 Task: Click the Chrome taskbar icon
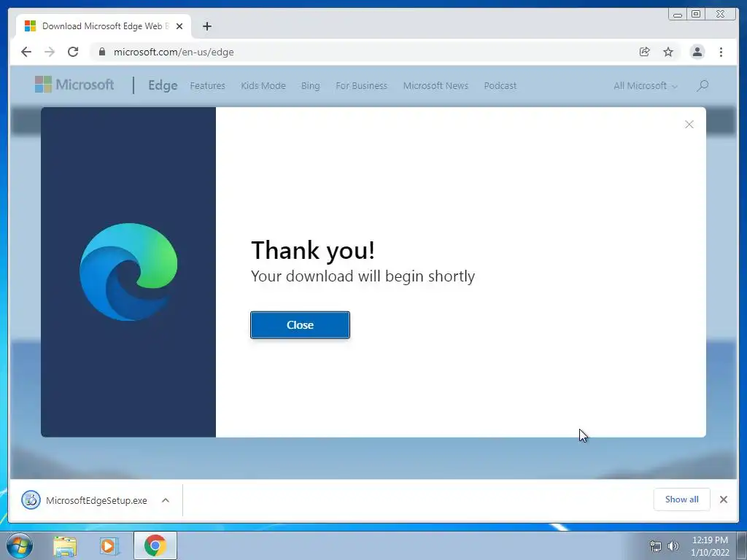tap(155, 545)
